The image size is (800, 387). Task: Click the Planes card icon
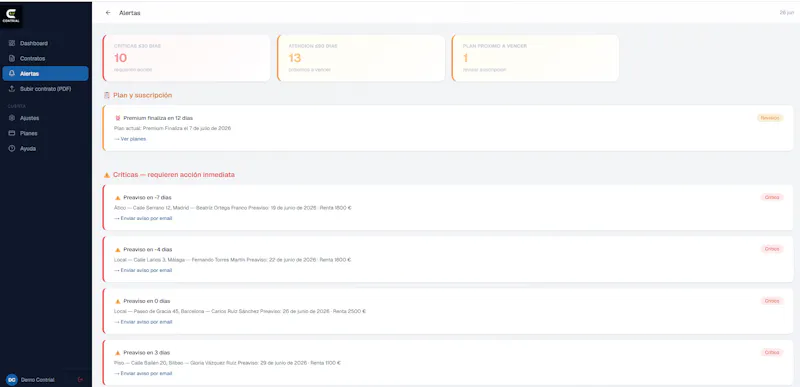pyautogui.click(x=12, y=133)
